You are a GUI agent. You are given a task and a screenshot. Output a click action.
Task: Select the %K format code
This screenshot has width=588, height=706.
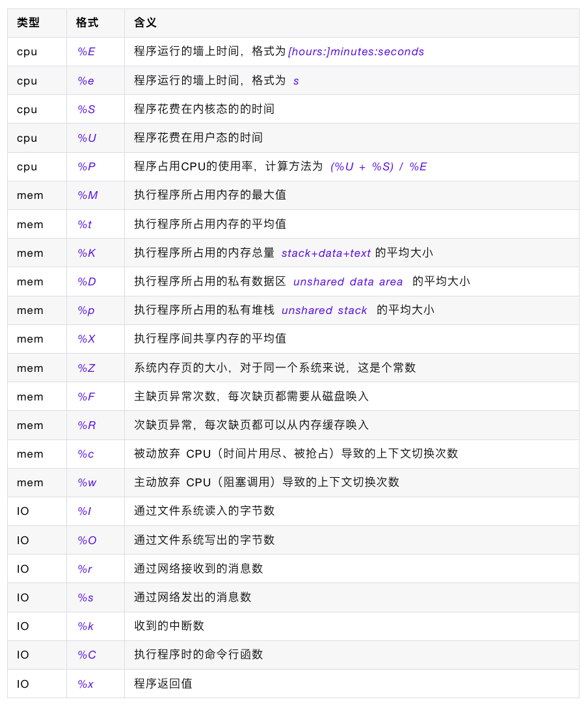pos(87,253)
